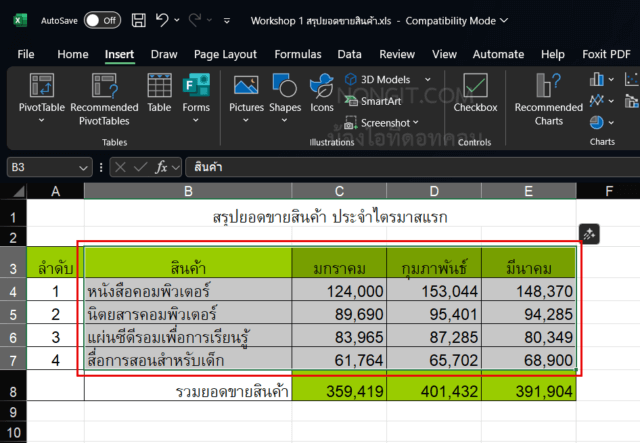Select column F header
The width and height of the screenshot is (640, 443).
click(x=609, y=191)
